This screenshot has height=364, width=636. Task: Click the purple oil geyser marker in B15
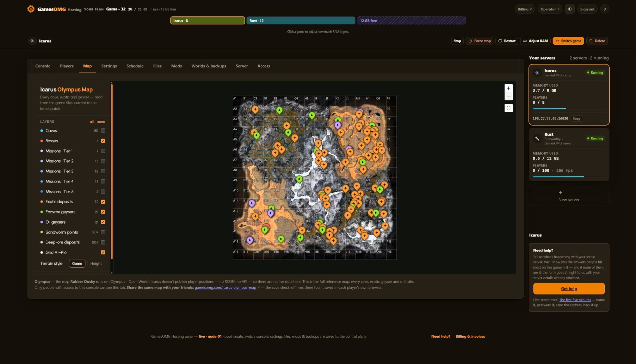(250, 240)
